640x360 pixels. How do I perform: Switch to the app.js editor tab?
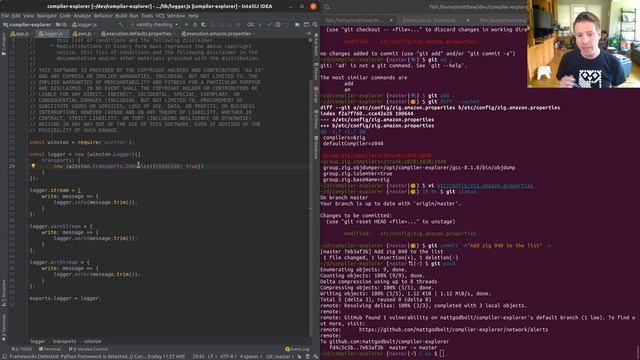point(20,34)
